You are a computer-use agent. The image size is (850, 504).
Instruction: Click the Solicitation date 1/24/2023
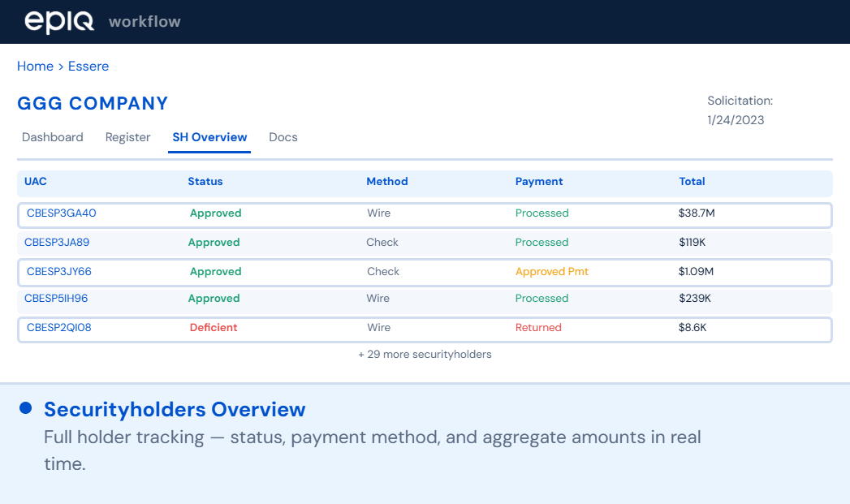pyautogui.click(x=736, y=120)
